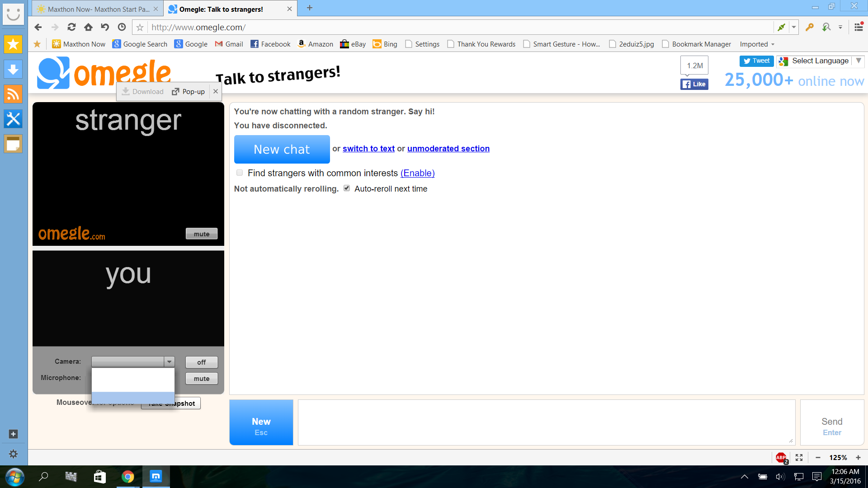Viewport: 868px width, 488px height.
Task: Open sidebar settings gear icon
Action: pyautogui.click(x=13, y=454)
